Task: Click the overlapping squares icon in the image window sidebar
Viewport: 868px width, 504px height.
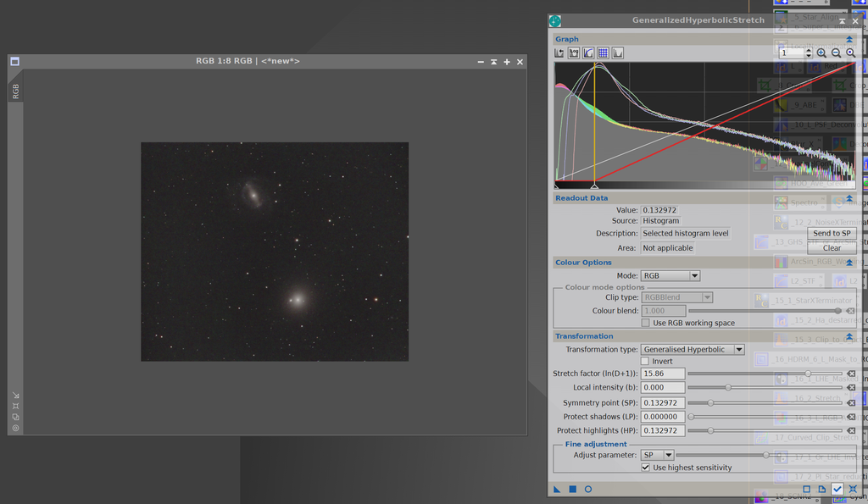Action: 15,417
